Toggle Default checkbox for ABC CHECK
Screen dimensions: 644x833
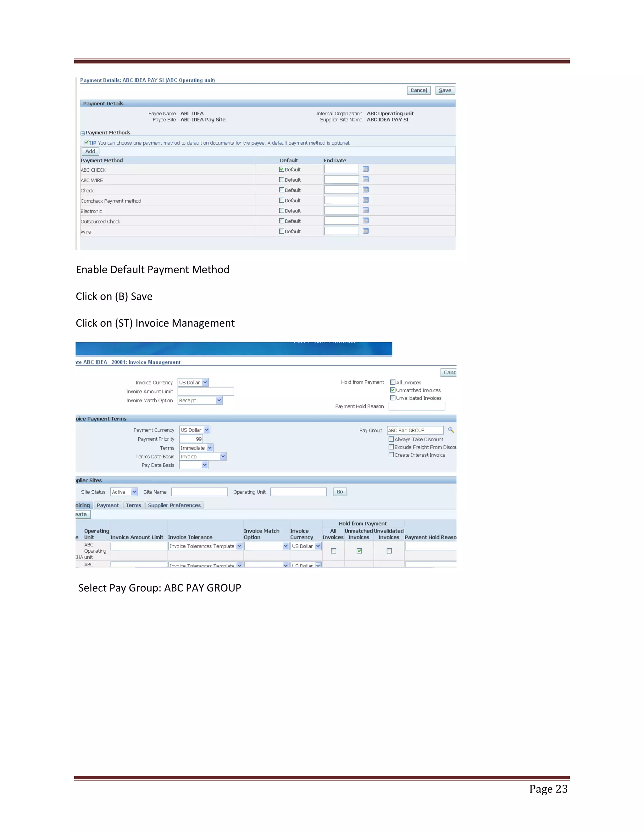tap(281, 169)
